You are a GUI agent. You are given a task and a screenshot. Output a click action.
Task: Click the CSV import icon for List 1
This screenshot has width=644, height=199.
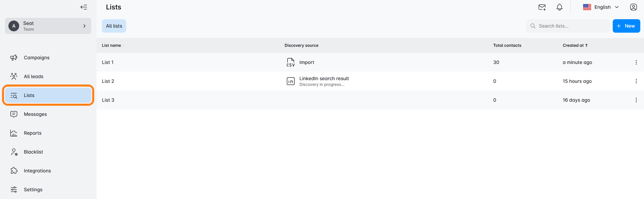point(290,62)
